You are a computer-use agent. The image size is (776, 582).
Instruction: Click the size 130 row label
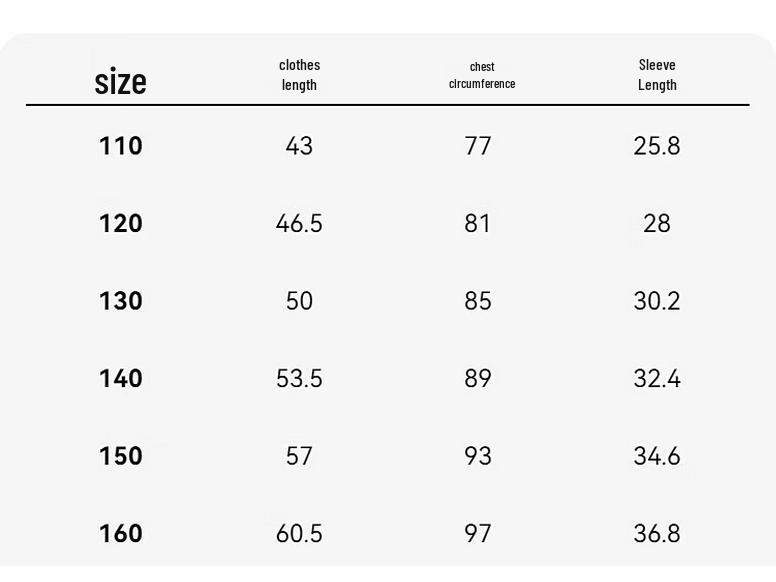tap(121, 301)
